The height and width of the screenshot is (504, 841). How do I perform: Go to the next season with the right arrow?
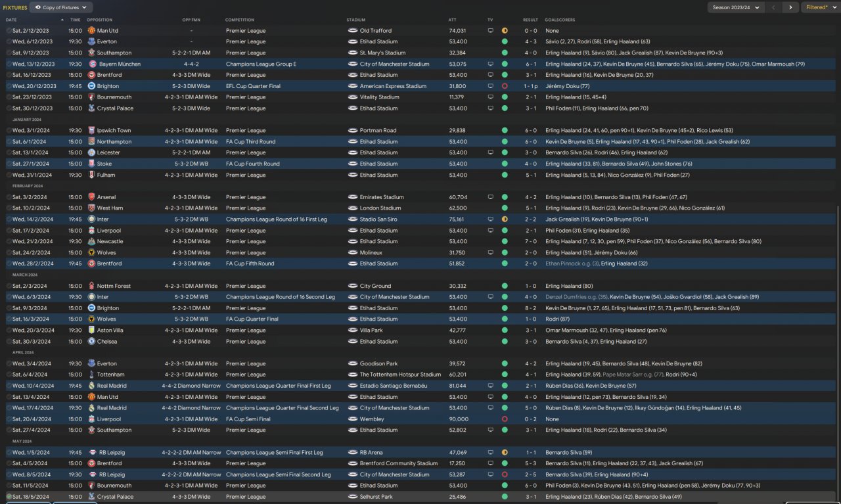(790, 7)
